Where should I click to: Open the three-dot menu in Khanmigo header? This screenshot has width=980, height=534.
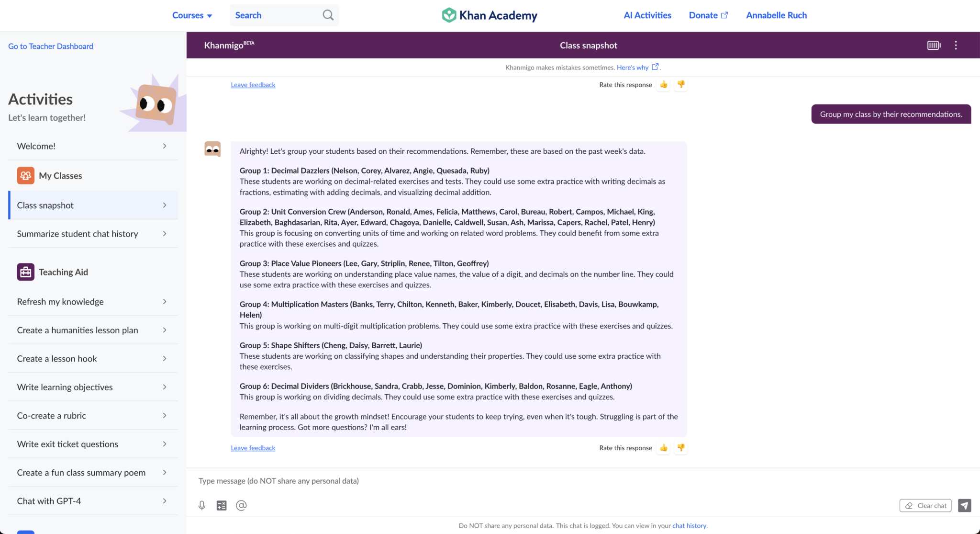point(956,45)
